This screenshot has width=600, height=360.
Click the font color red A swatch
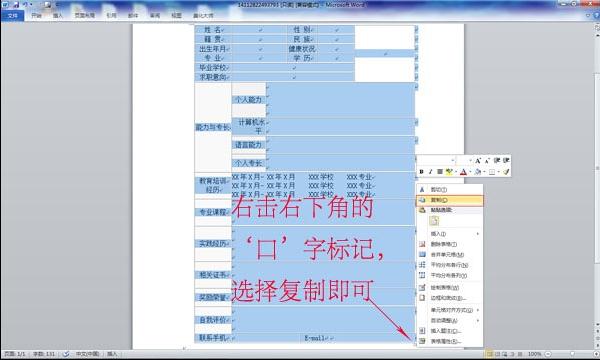(463, 172)
